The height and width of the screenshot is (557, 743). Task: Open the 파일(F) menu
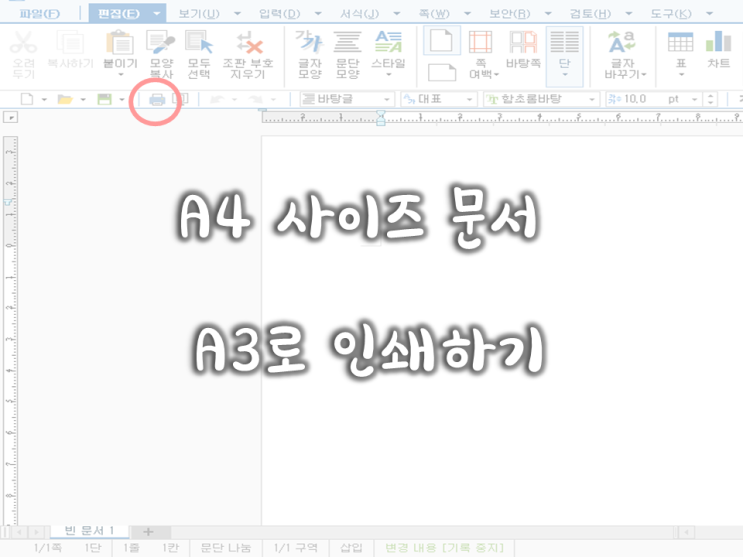pos(40,13)
